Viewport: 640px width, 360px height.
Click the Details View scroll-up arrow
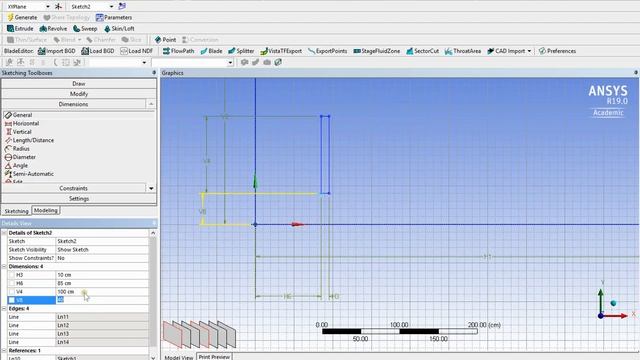(x=153, y=233)
